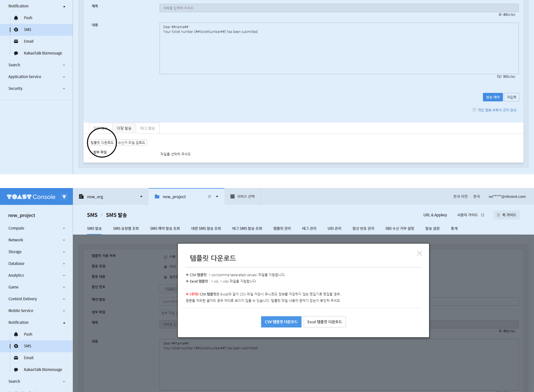Open the new_org organization dropdown arrow
534x392 pixels.
141,196
